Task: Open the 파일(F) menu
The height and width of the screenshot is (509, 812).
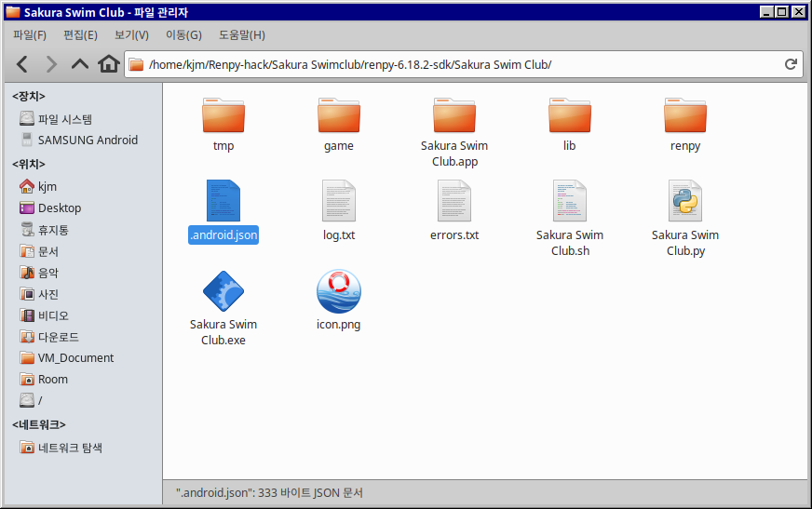Action: tap(30, 35)
